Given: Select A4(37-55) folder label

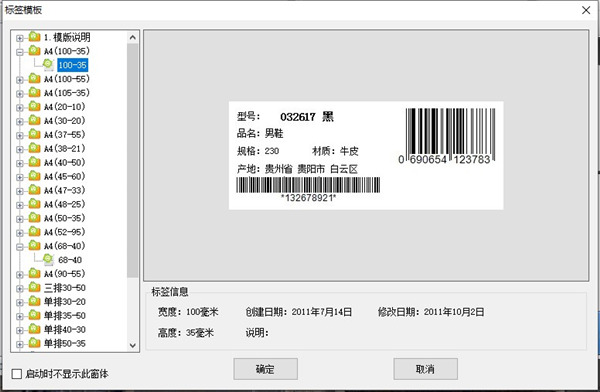Looking at the screenshot, I should 64,135.
